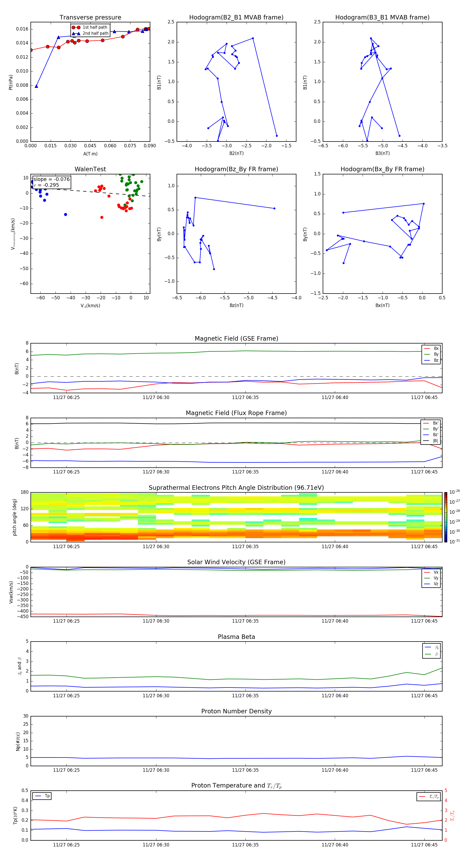
Task: Select 'By' in the GSE Frame legend
Action: (431, 354)
